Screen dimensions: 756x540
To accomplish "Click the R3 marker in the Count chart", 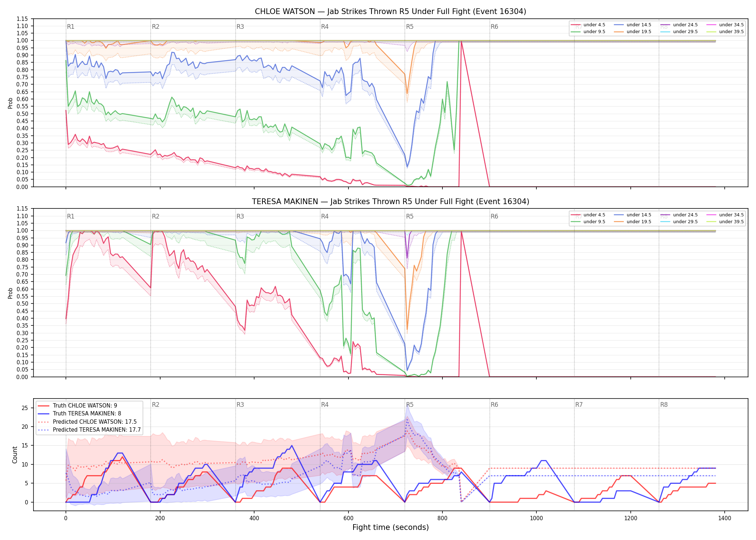I will coord(240,405).
